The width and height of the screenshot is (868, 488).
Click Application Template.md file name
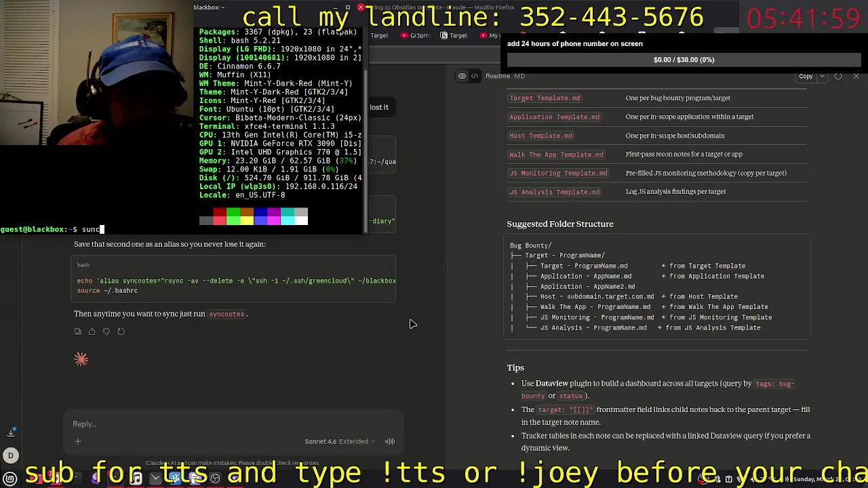pyautogui.click(x=554, y=117)
